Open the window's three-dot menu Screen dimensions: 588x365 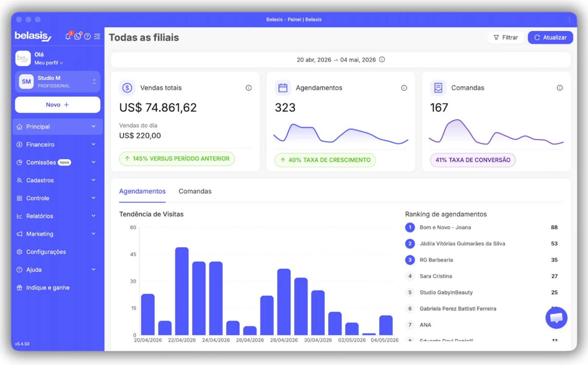point(570,19)
